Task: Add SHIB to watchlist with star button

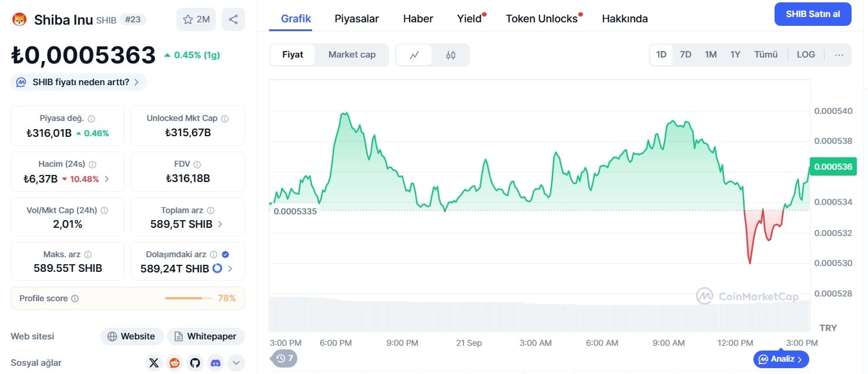Action: click(196, 19)
